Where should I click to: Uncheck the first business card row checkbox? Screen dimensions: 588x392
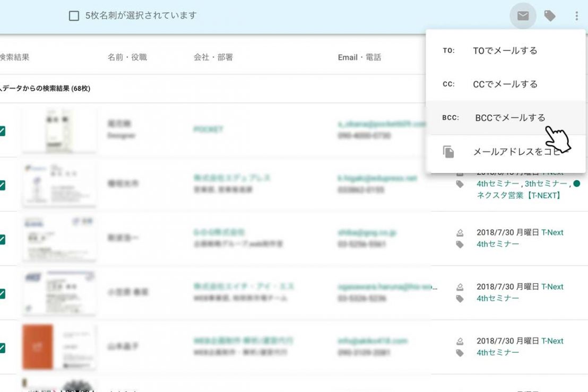click(2, 130)
